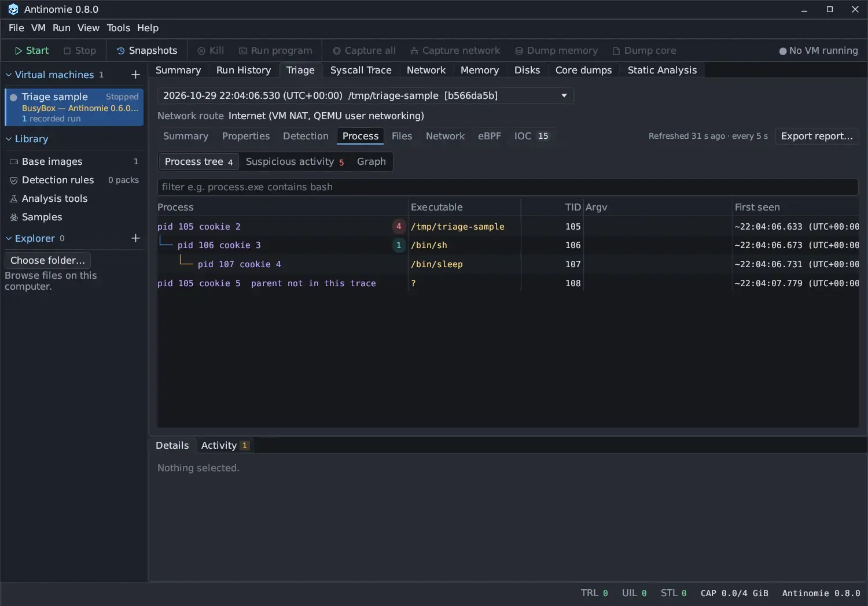
Task: Select the pid 106 cookie 3 row
Action: coord(508,245)
